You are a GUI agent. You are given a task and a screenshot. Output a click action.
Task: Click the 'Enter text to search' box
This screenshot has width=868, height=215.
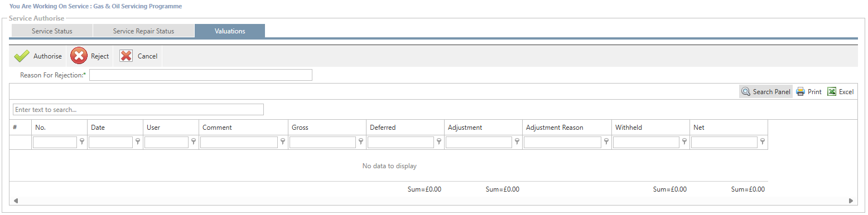(138, 109)
